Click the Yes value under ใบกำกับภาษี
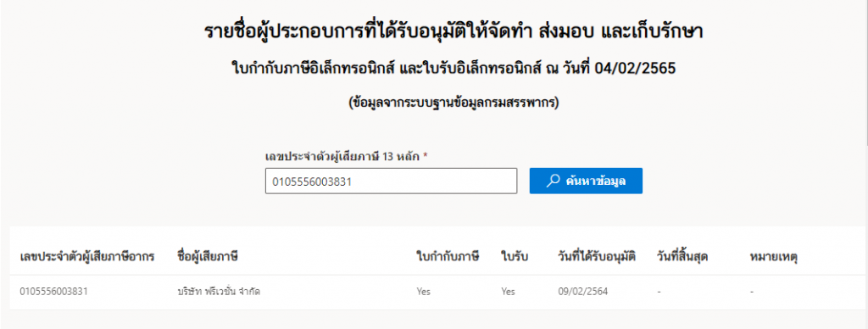868x329 pixels. pyautogui.click(x=424, y=292)
